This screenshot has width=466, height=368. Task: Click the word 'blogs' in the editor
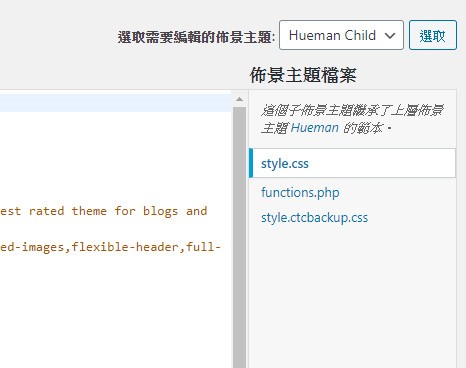click(x=160, y=211)
